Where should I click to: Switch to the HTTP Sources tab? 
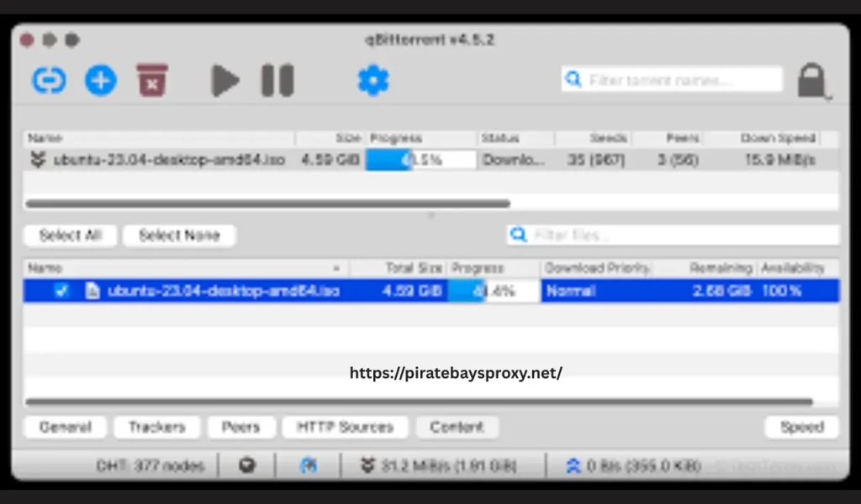[346, 428]
